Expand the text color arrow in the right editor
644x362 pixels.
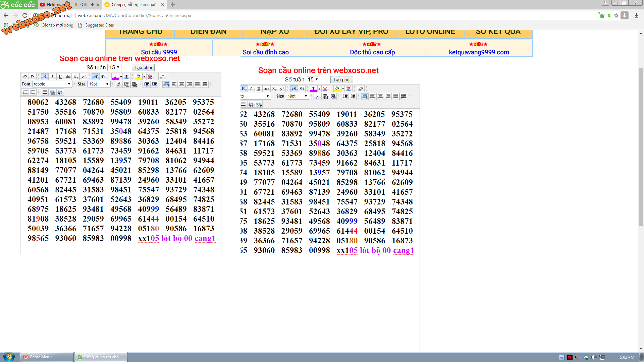[319, 89]
